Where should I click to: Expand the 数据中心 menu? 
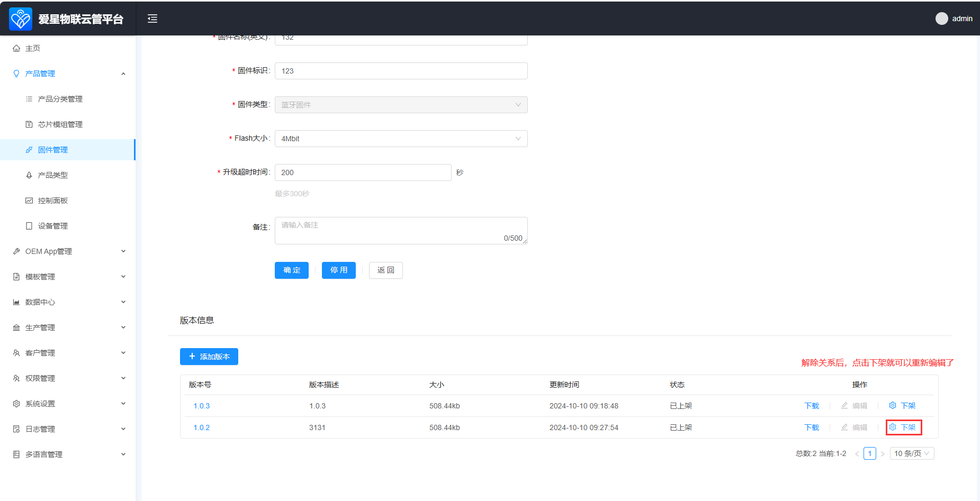68,302
